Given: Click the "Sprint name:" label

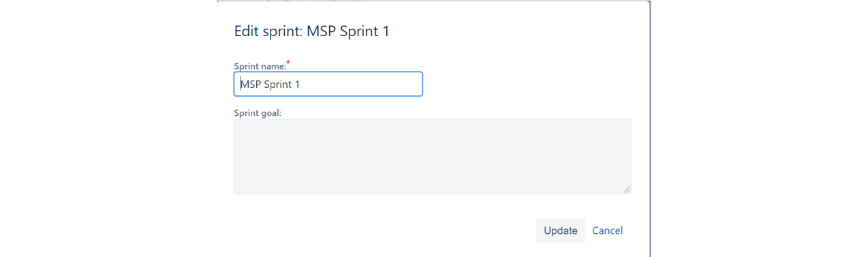Looking at the screenshot, I should point(260,66).
